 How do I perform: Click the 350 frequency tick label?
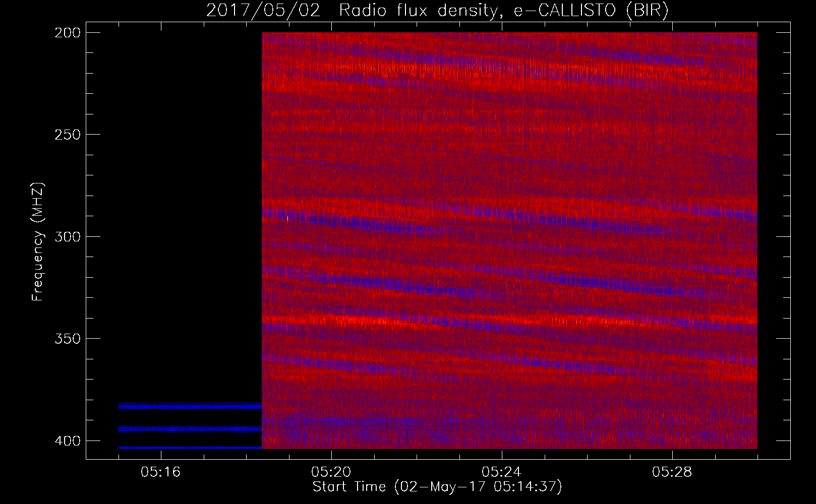click(67, 338)
